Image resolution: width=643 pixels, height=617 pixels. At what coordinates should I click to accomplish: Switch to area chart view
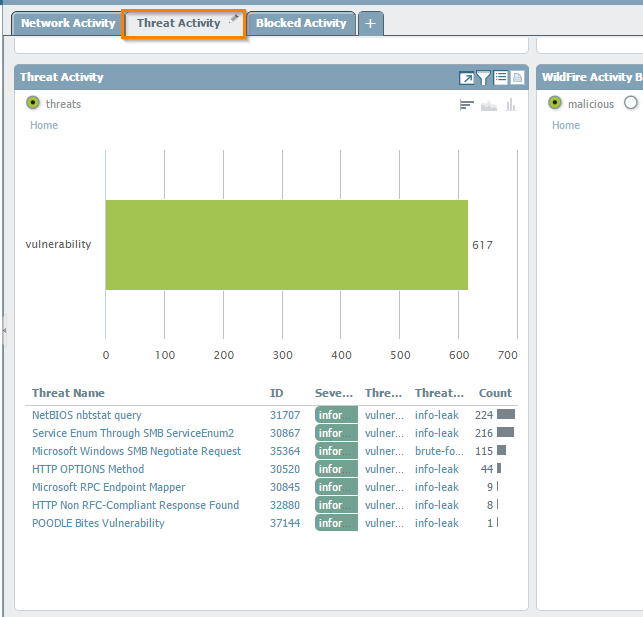[x=489, y=105]
